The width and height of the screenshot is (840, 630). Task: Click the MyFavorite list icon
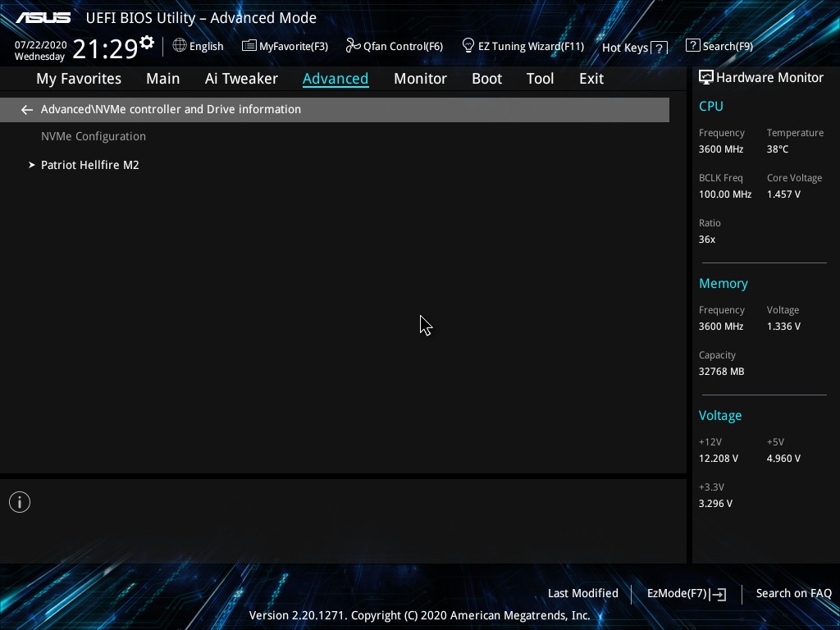tap(249, 46)
